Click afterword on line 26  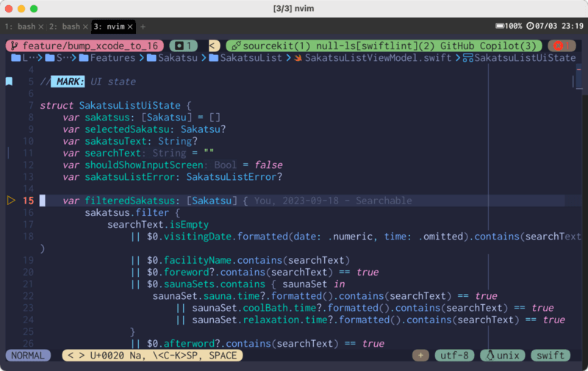click(x=189, y=344)
